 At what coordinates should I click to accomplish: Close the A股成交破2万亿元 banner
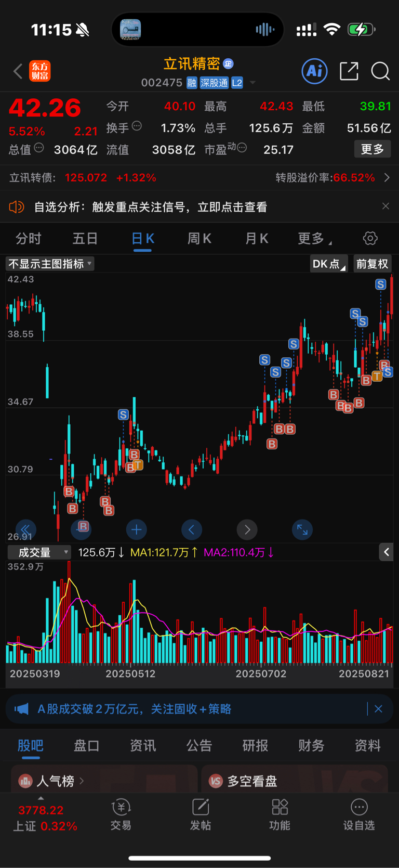pyautogui.click(x=378, y=709)
